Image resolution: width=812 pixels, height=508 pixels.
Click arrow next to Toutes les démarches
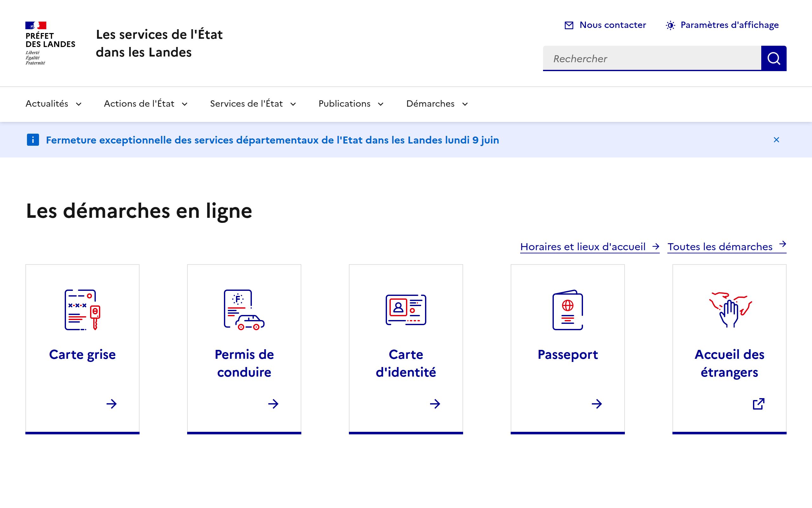tap(782, 244)
